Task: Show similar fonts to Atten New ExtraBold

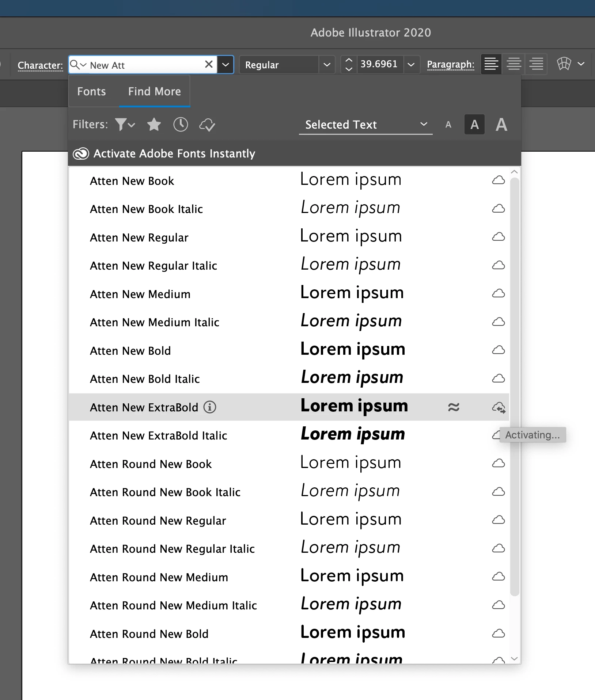Action: pyautogui.click(x=454, y=407)
